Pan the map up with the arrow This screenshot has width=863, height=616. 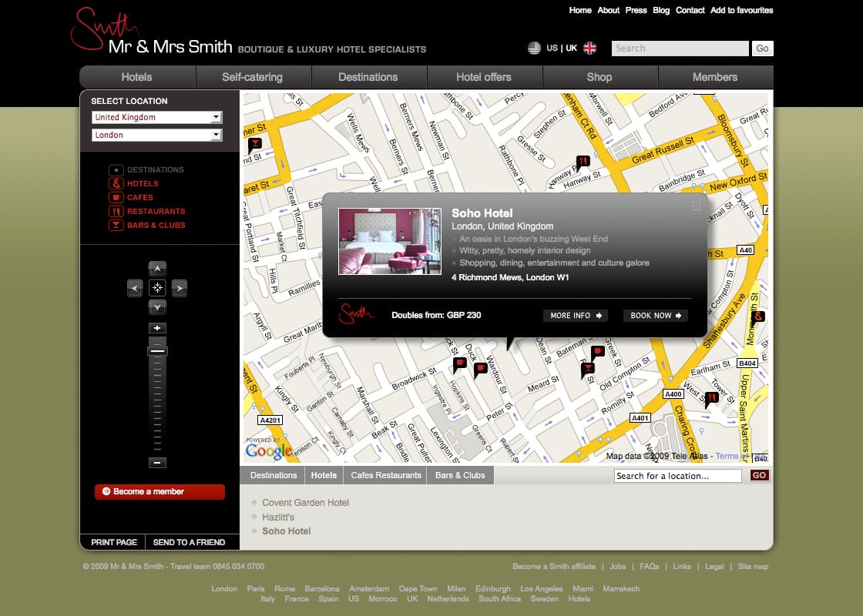point(157,269)
